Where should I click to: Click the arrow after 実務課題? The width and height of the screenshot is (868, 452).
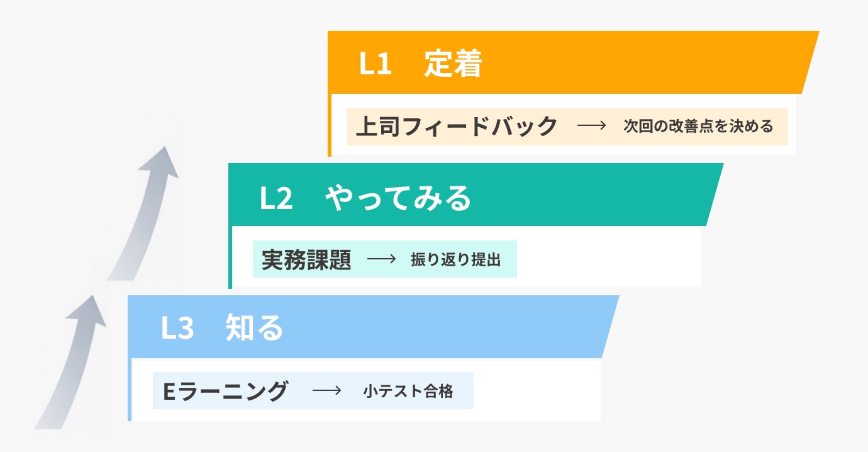381,259
